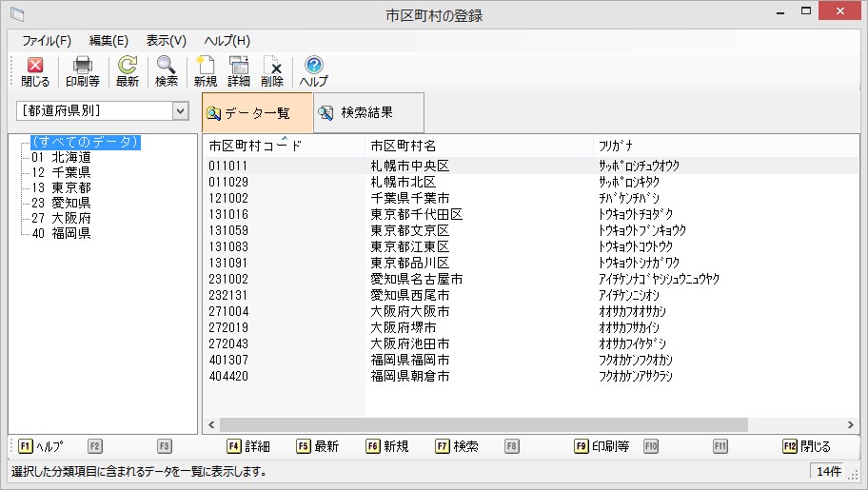Click the 検索 magnifier toolbar icon
The height and width of the screenshot is (490, 868).
(x=167, y=71)
